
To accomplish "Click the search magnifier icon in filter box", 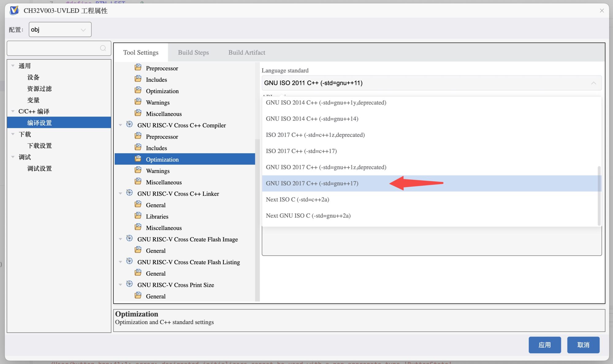I will (103, 48).
